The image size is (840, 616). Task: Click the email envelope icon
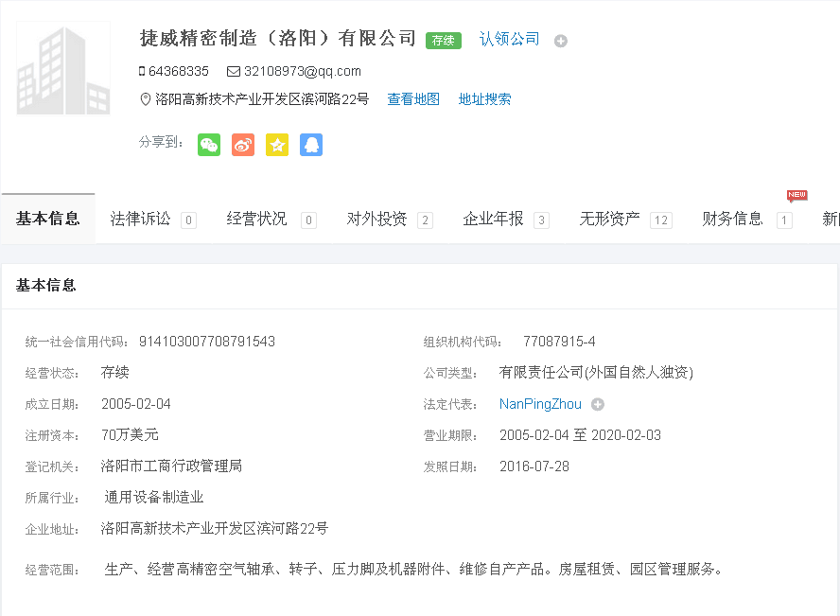click(x=234, y=72)
